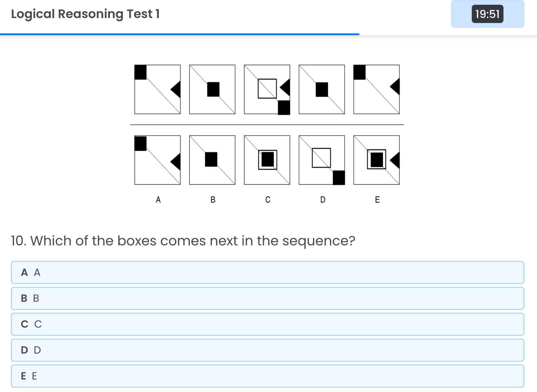Click the first sequence box image
Image resolution: width=537 pixels, height=392 pixels.
click(157, 89)
